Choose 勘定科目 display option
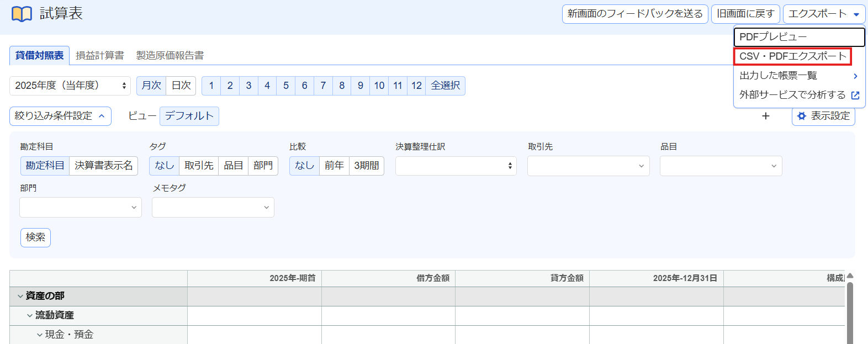The height and width of the screenshot is (344, 868). coord(45,166)
